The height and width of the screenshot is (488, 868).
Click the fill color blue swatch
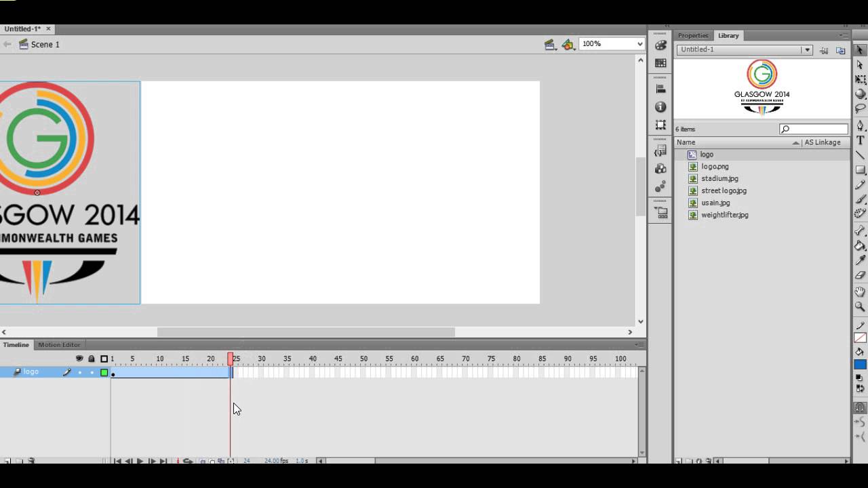(860, 365)
